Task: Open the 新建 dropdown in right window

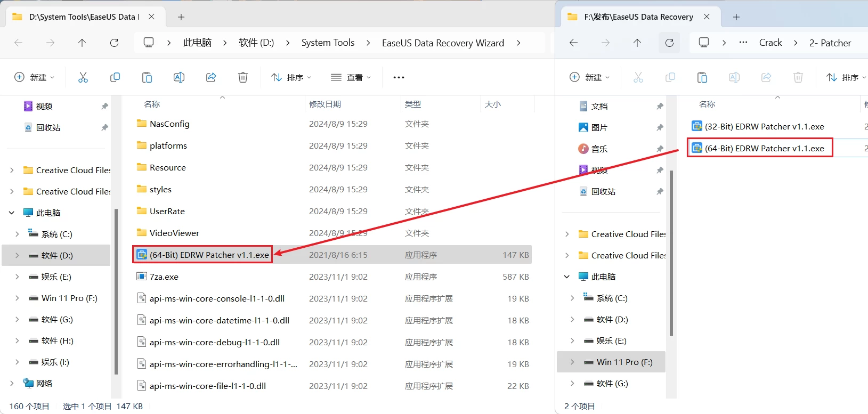Action: 590,77
